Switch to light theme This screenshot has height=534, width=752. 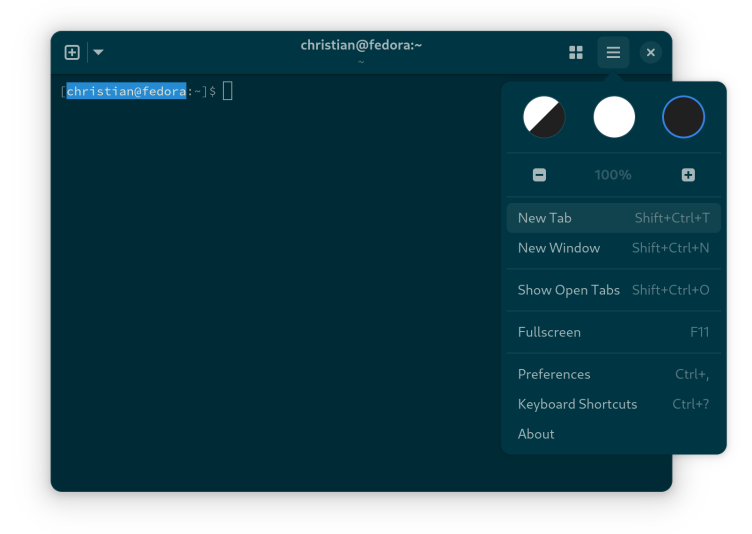[614, 118]
